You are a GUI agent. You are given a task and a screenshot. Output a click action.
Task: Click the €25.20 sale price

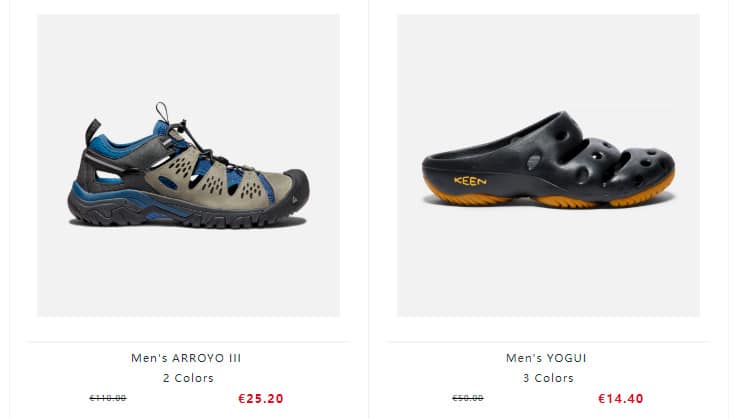pyautogui.click(x=261, y=399)
